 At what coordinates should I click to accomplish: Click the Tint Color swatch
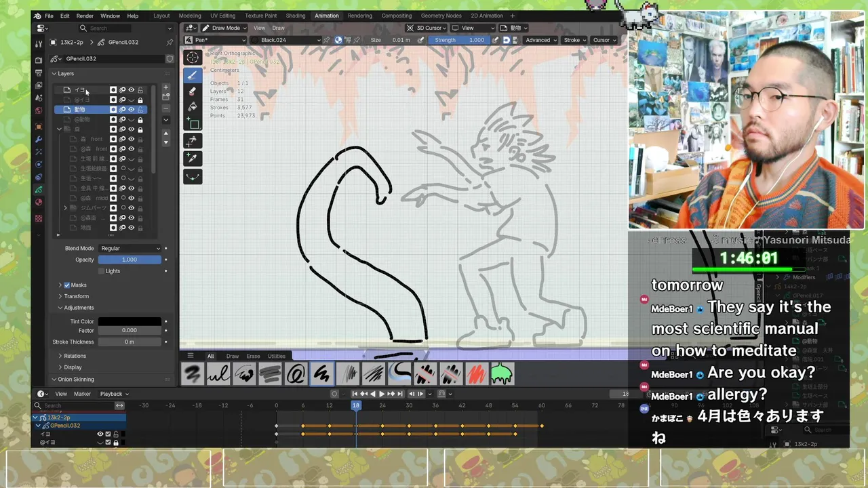[130, 321]
